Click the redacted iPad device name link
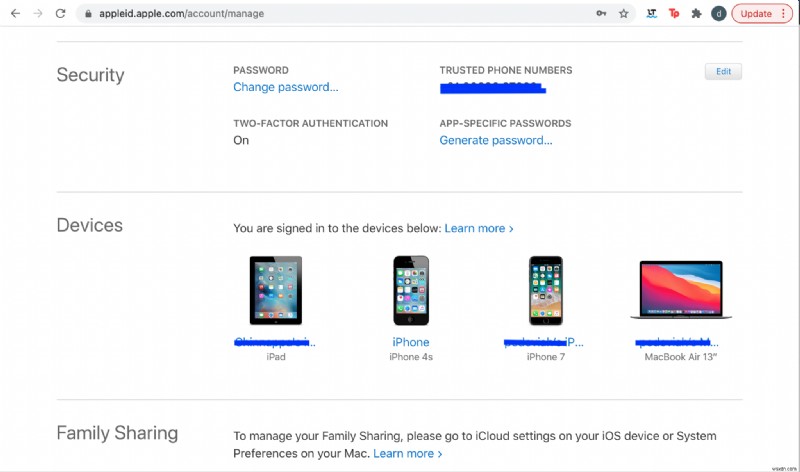This screenshot has width=800, height=472. point(274,342)
